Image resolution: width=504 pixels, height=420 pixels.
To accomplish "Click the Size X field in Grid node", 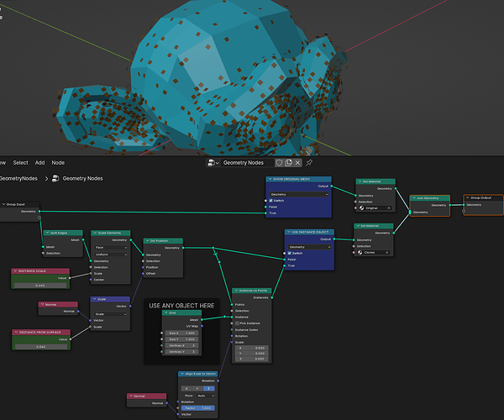I will click(x=181, y=333).
